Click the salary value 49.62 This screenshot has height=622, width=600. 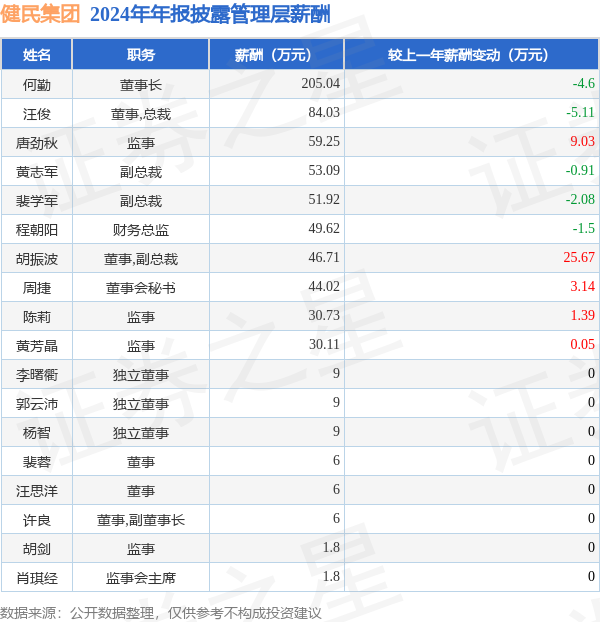[324, 228]
